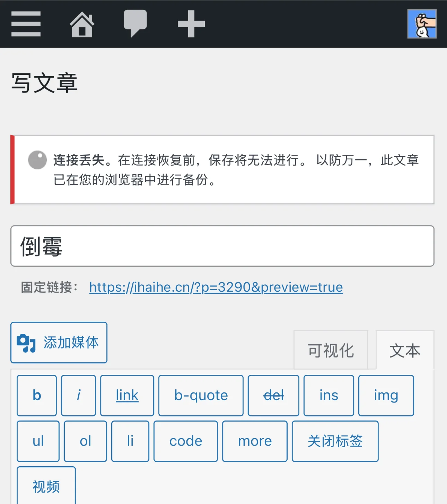
Task: Click the plus new-content icon
Action: (191, 24)
